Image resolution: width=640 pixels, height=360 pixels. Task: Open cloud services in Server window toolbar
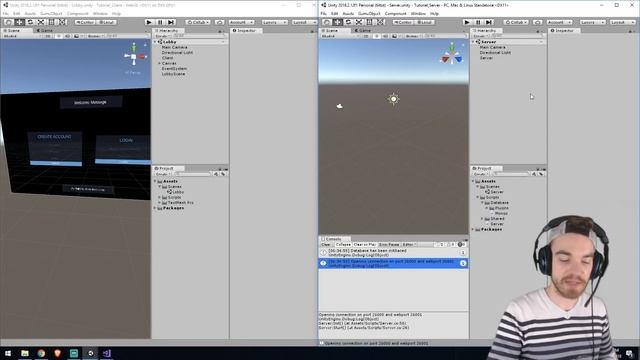[x=538, y=22]
